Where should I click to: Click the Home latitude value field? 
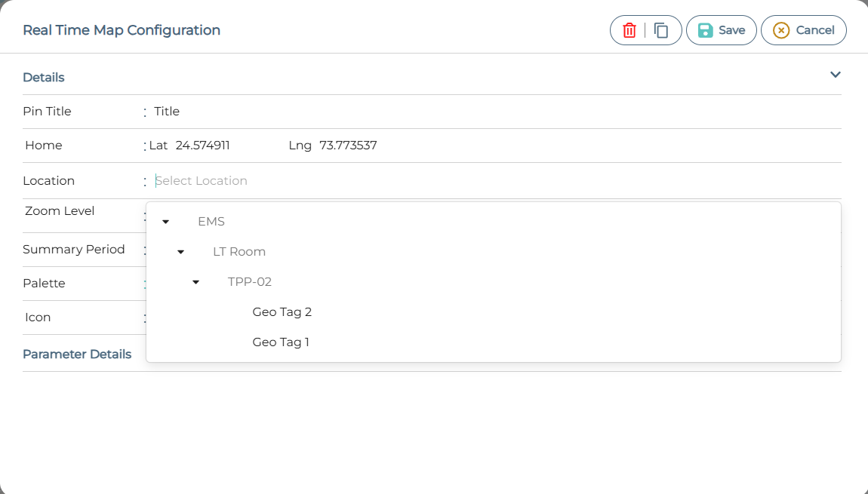click(x=202, y=146)
